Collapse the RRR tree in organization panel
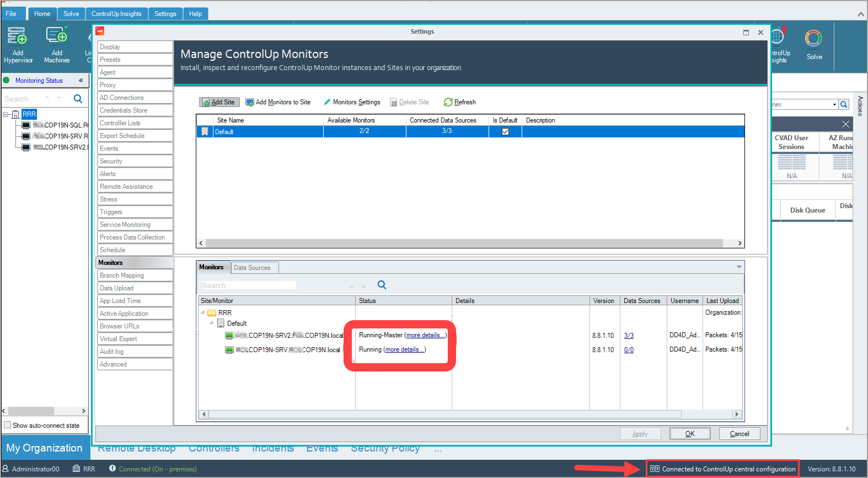This screenshot has height=478, width=868. pyautogui.click(x=6, y=114)
